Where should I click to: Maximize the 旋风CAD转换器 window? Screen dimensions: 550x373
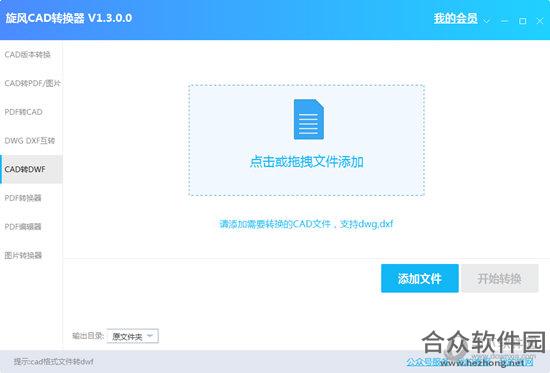click(523, 21)
